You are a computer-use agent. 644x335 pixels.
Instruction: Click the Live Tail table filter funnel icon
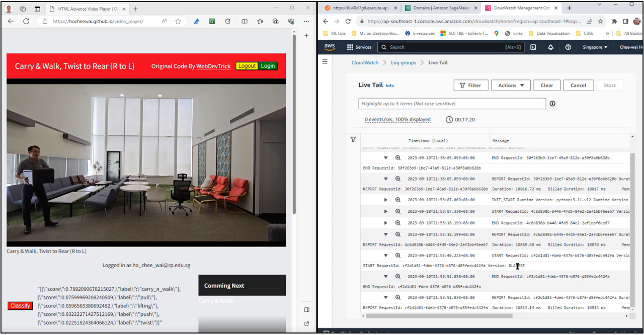pyautogui.click(x=353, y=140)
